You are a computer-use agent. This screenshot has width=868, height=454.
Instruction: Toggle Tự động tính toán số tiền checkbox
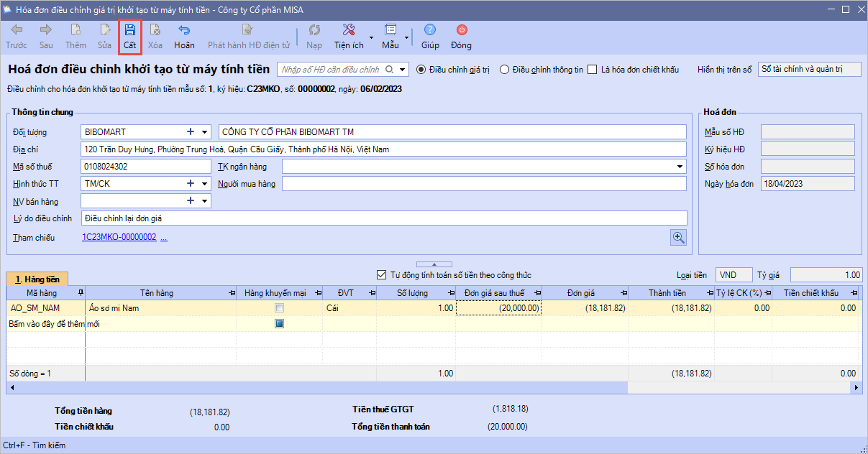pyautogui.click(x=382, y=275)
